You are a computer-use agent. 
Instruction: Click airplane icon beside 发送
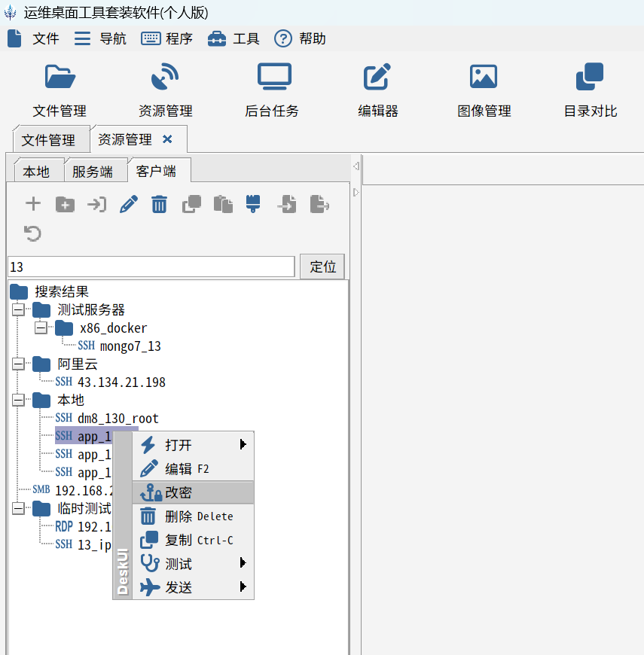pyautogui.click(x=150, y=587)
